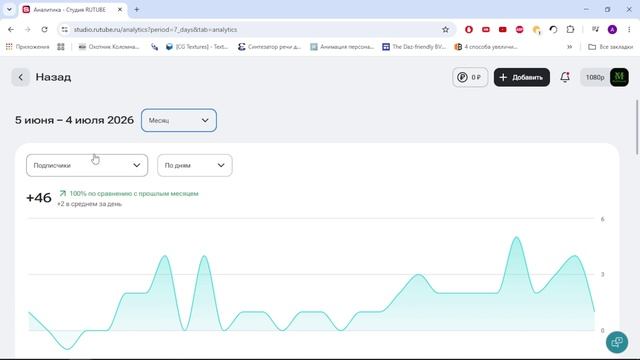Open the CG Textures bookmark
This screenshot has height=360, width=640.
197,47
